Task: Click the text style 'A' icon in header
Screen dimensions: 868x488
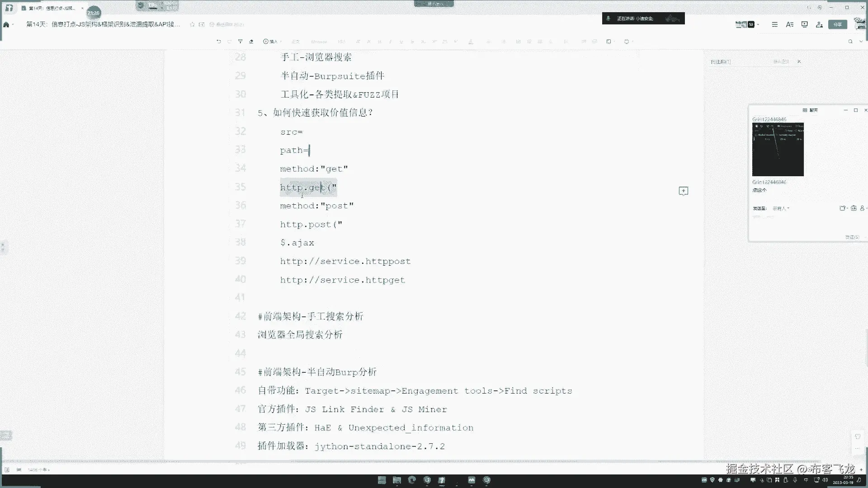Action: [789, 24]
